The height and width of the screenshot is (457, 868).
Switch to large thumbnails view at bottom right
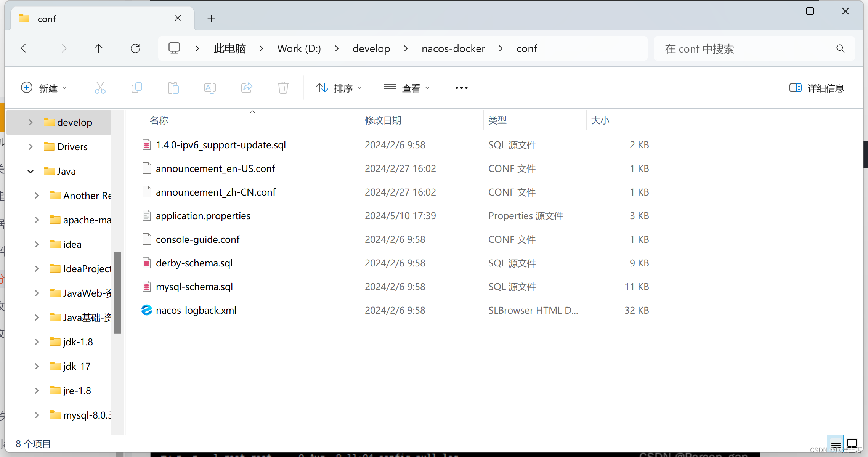coord(852,443)
